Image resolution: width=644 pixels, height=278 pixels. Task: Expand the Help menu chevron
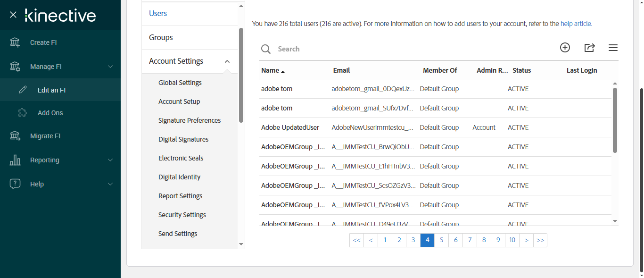coord(110,184)
